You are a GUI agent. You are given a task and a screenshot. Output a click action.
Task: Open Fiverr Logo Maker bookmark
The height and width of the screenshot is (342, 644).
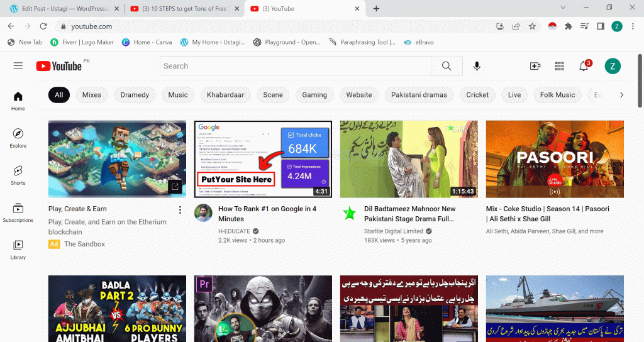82,42
